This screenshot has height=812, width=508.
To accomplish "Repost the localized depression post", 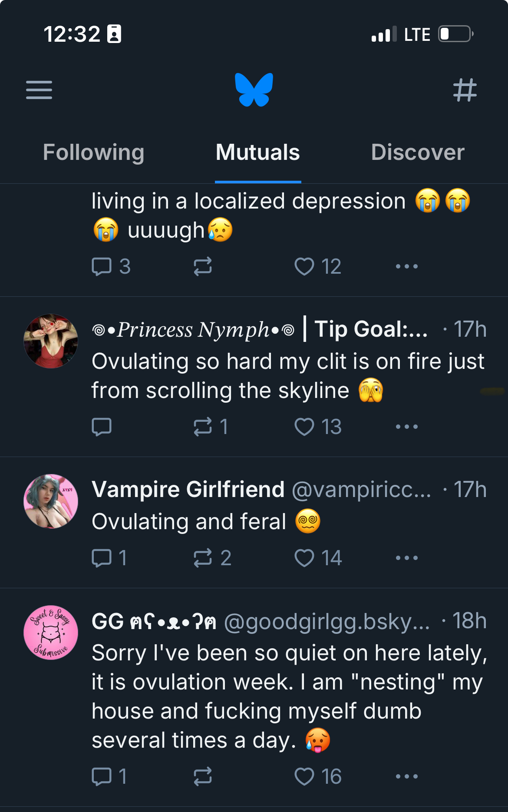I will [203, 266].
